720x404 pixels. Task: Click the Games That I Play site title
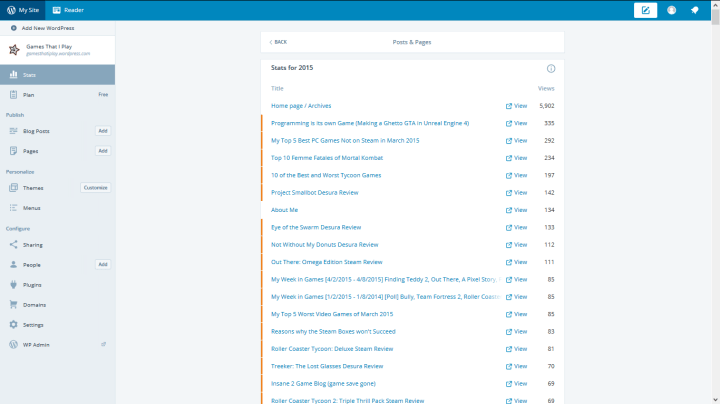click(49, 46)
